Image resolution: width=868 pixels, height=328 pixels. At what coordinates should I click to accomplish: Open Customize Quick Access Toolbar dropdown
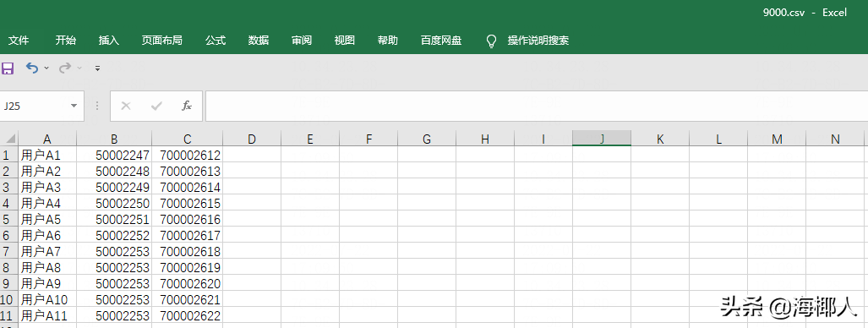point(97,68)
